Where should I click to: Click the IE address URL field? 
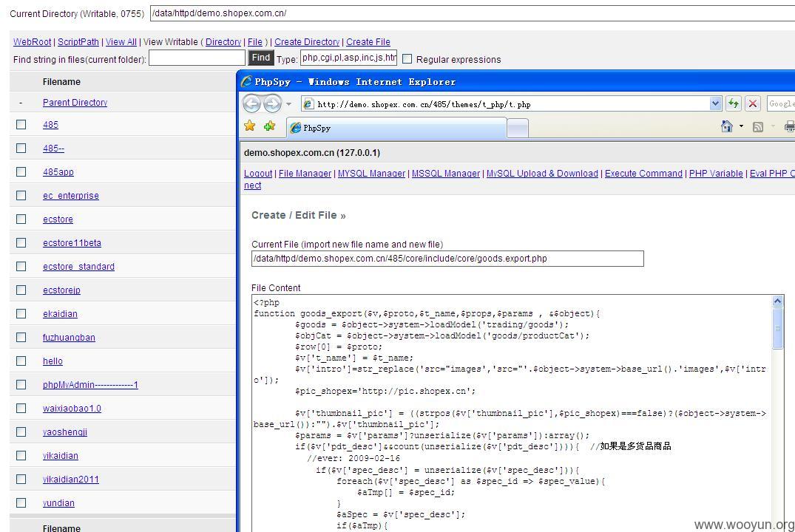coord(511,104)
